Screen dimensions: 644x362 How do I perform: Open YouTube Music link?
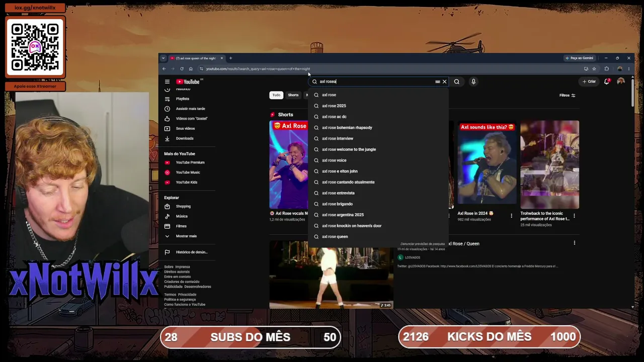187,172
